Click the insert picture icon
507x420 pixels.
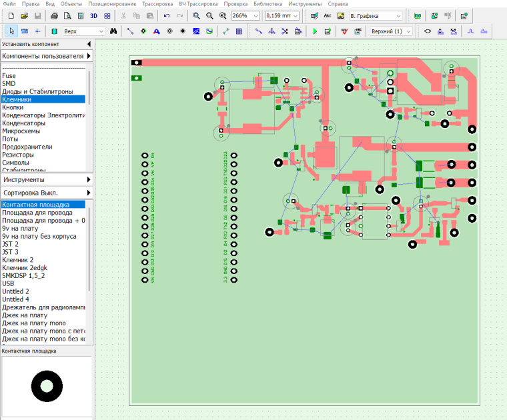341,15
